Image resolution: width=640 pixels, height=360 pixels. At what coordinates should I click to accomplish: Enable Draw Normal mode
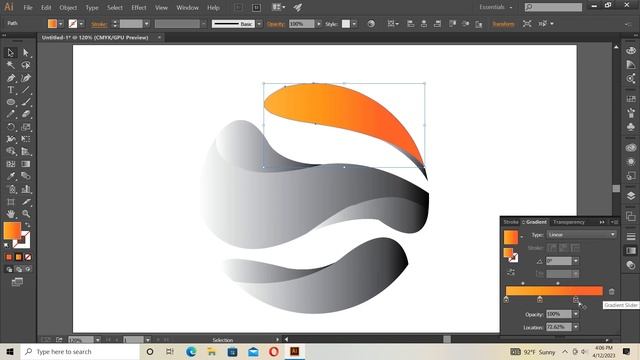pos(9,269)
